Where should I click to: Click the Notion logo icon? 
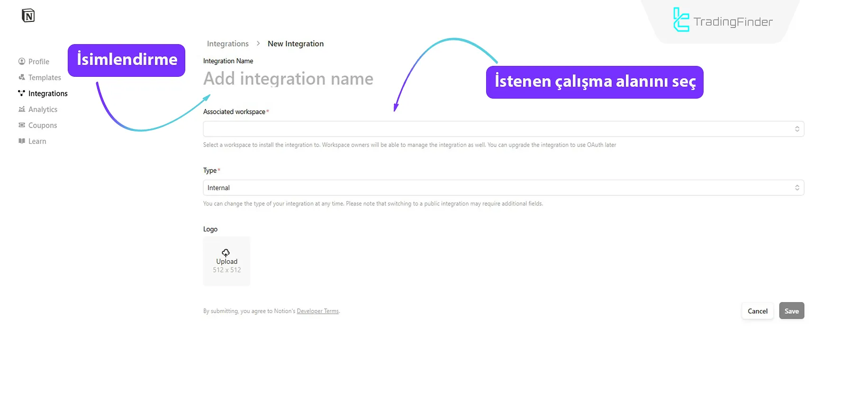28,16
